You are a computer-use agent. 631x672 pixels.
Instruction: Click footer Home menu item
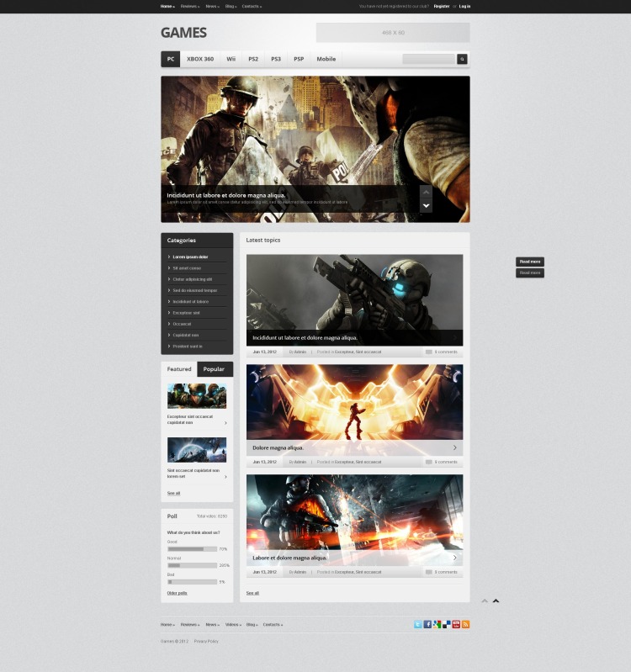[167, 624]
